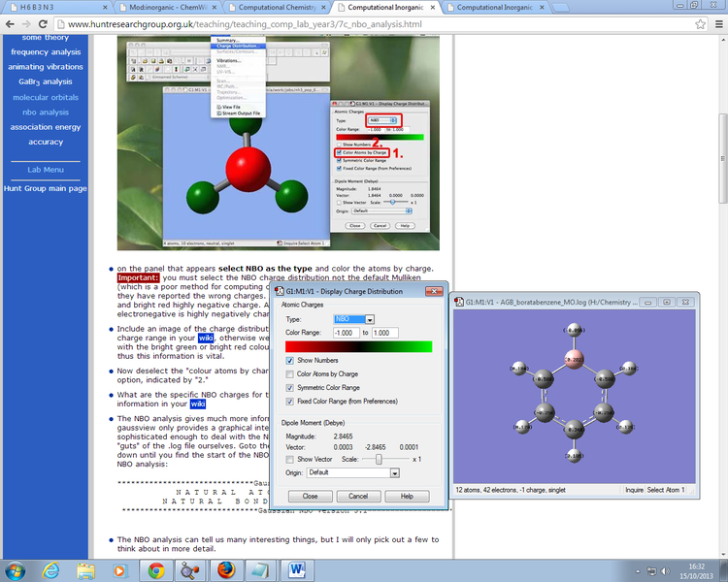Click Close in charge distribution dialog
The height and width of the screenshot is (582, 728).
click(x=311, y=496)
